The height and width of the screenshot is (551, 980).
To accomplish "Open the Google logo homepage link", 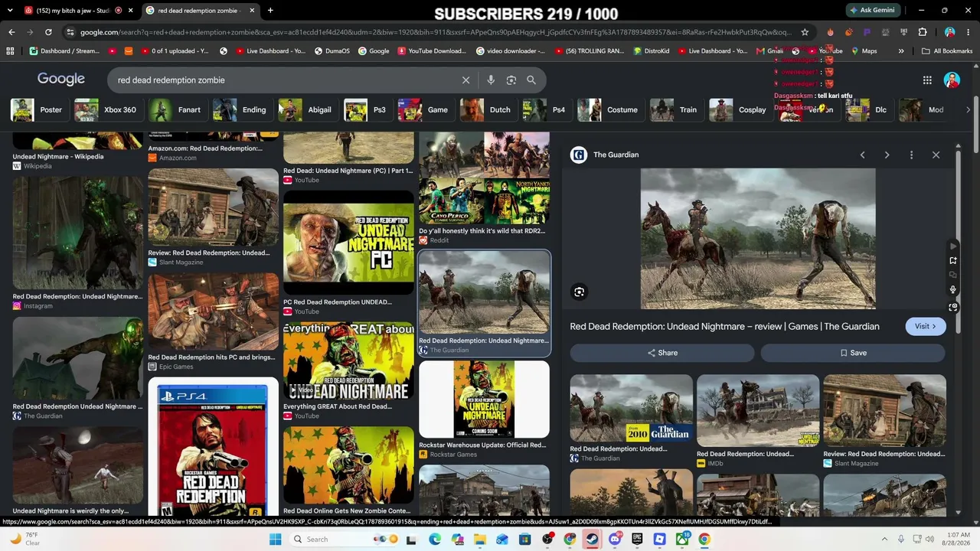I will (x=61, y=80).
